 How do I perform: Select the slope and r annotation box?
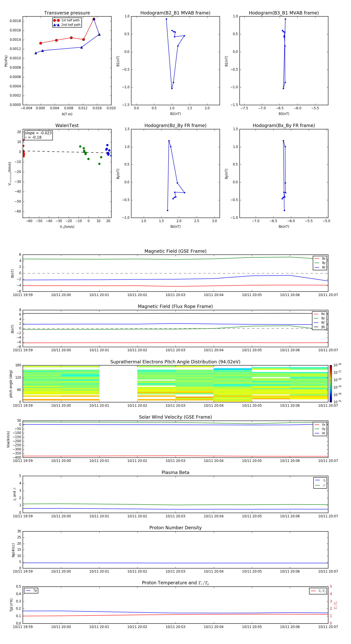pos(38,135)
